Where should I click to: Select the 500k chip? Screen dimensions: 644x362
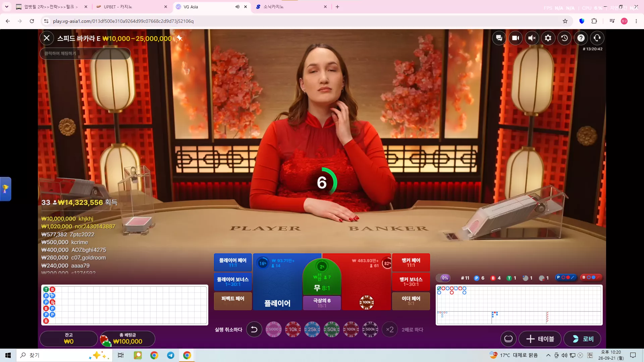[370, 329]
